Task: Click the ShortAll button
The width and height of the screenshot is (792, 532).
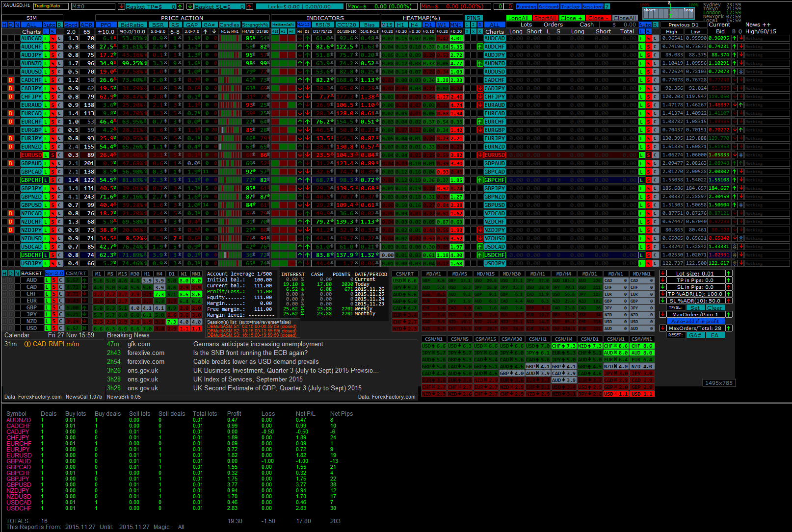Action: point(545,18)
